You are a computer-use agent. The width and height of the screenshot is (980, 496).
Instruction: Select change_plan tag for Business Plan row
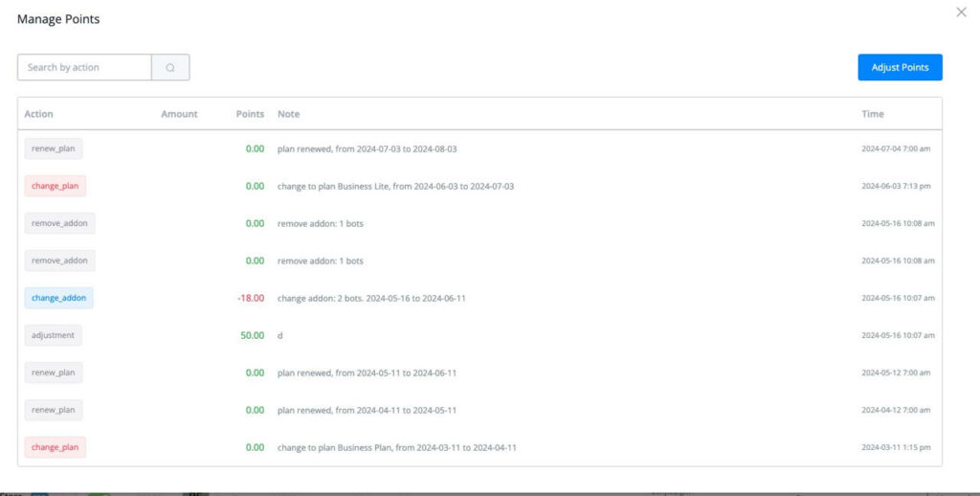click(55, 447)
